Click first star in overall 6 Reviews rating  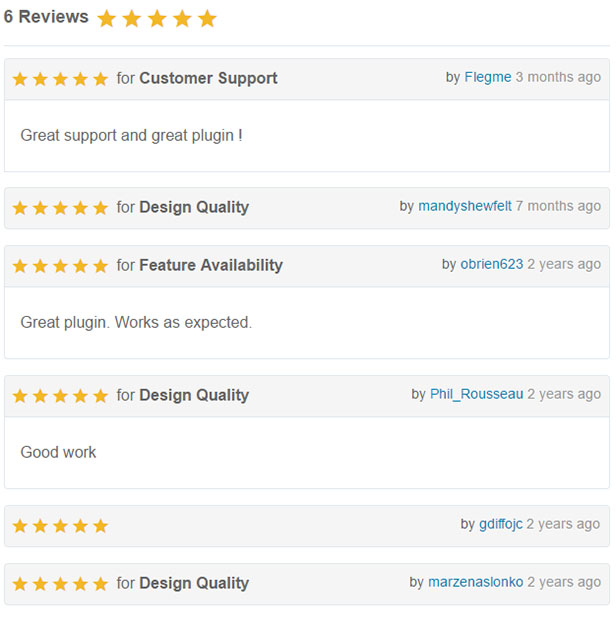click(x=107, y=19)
